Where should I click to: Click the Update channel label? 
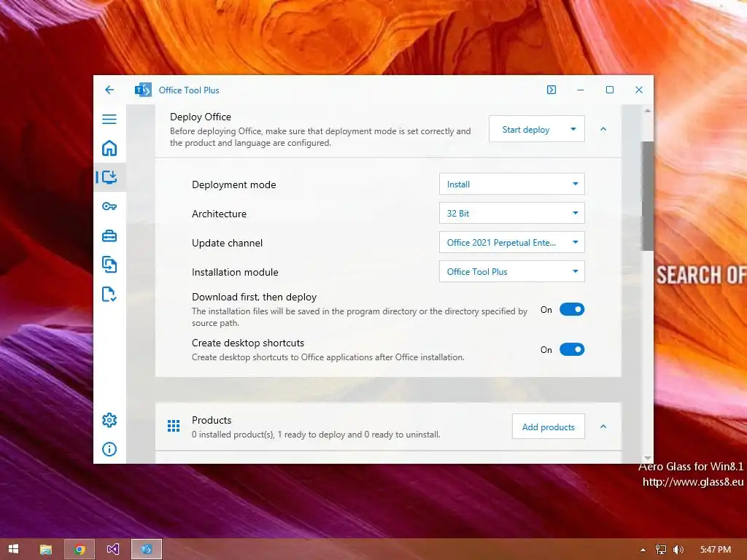pos(228,243)
